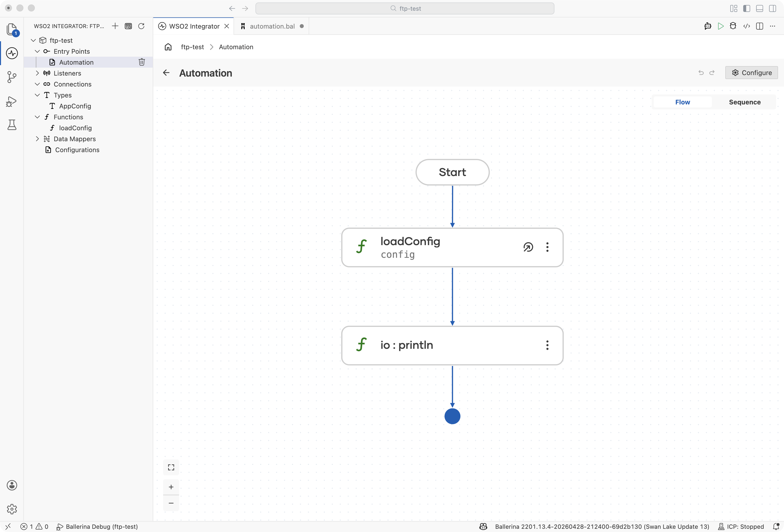Select the Flow view toggle

[x=683, y=102]
